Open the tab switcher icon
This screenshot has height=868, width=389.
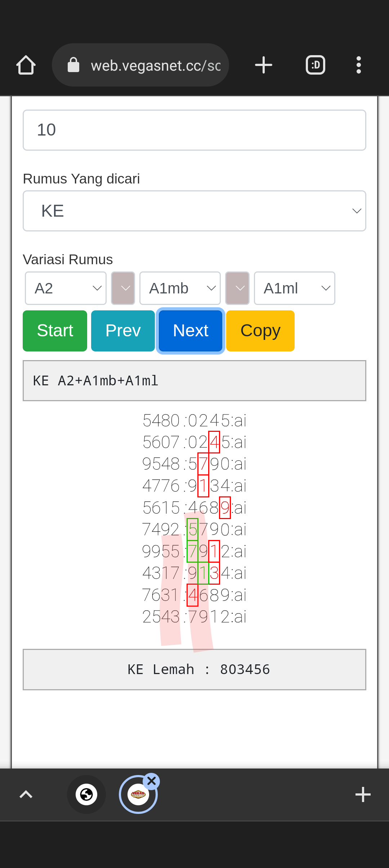click(x=316, y=65)
